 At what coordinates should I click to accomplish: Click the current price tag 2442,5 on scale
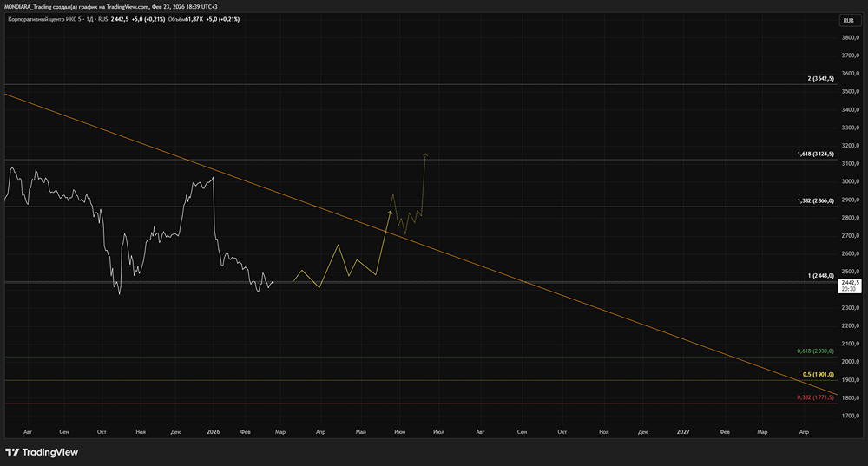click(x=850, y=285)
